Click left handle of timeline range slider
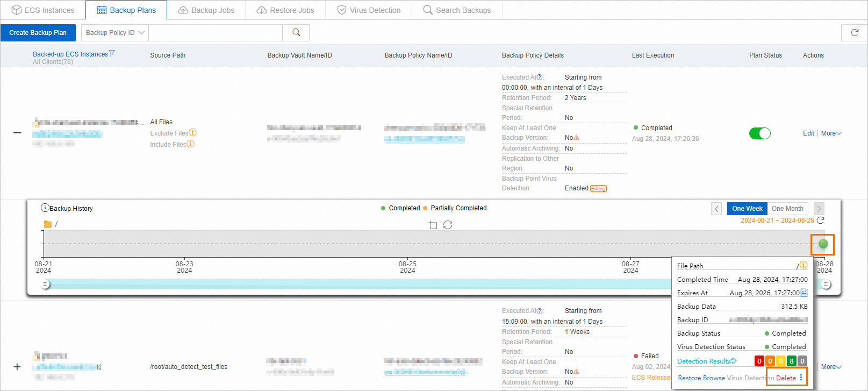 click(x=46, y=285)
